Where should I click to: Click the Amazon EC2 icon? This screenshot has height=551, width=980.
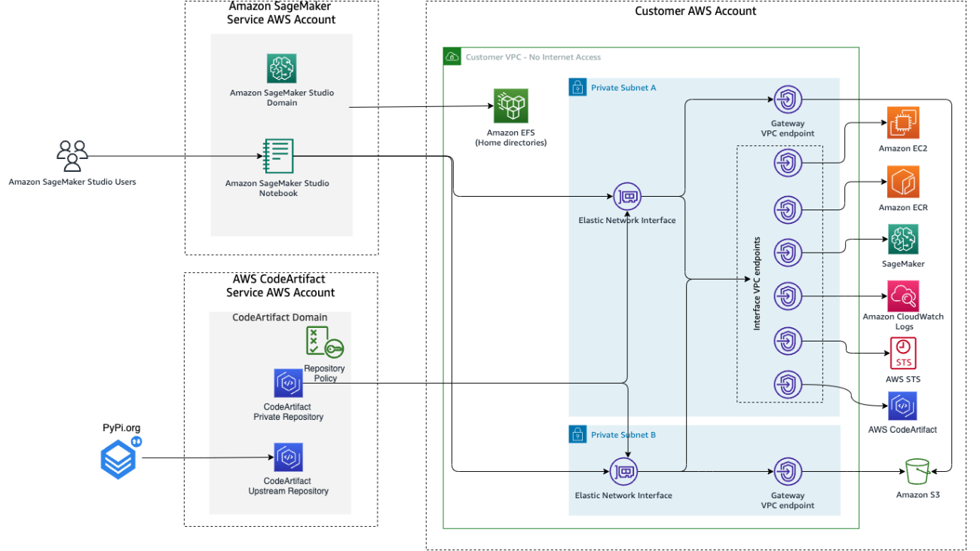(x=903, y=123)
